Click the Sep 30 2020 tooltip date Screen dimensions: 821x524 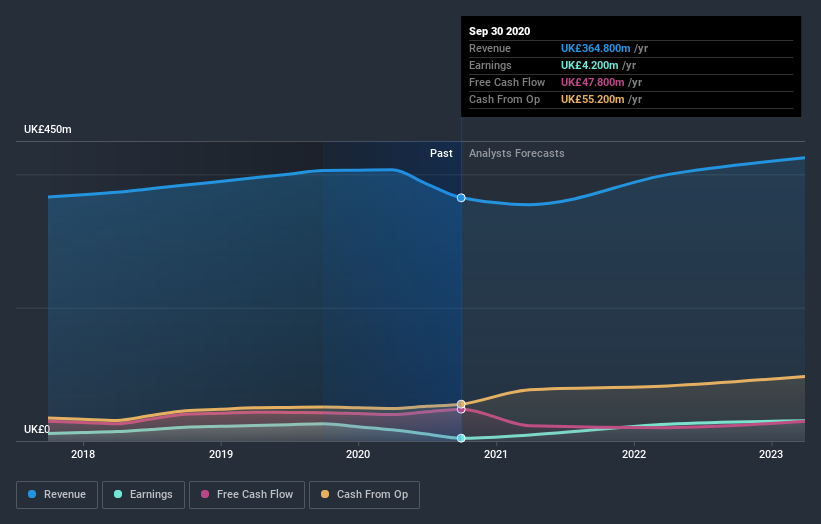click(x=500, y=31)
